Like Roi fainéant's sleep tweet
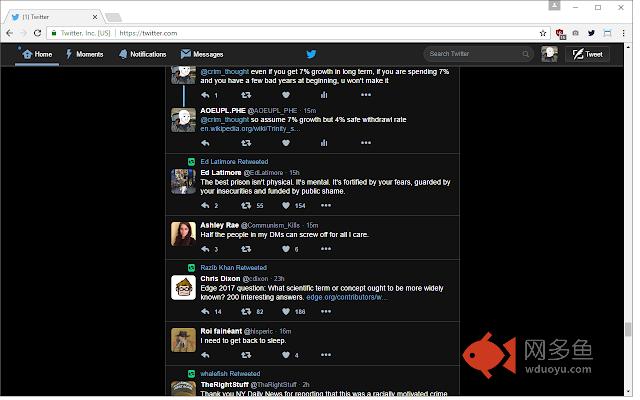This screenshot has height=400, width=640. (286, 355)
